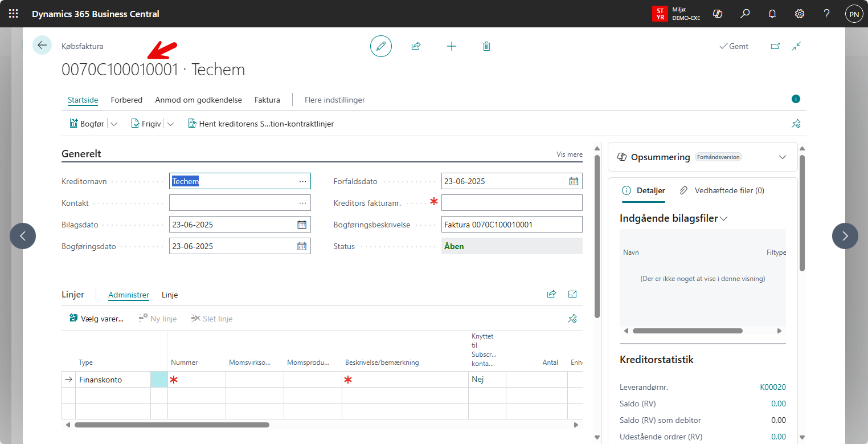Click the Nej value in lines grid
The width and height of the screenshot is (868, 444).
coord(478,379)
